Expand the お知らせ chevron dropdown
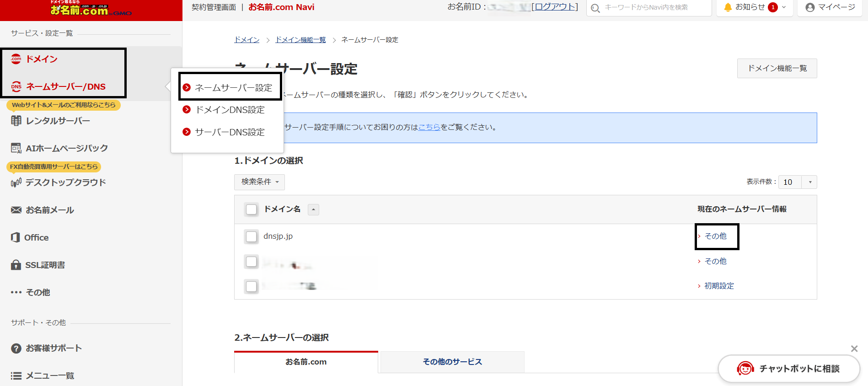Image resolution: width=868 pixels, height=386 pixels. [x=784, y=7]
